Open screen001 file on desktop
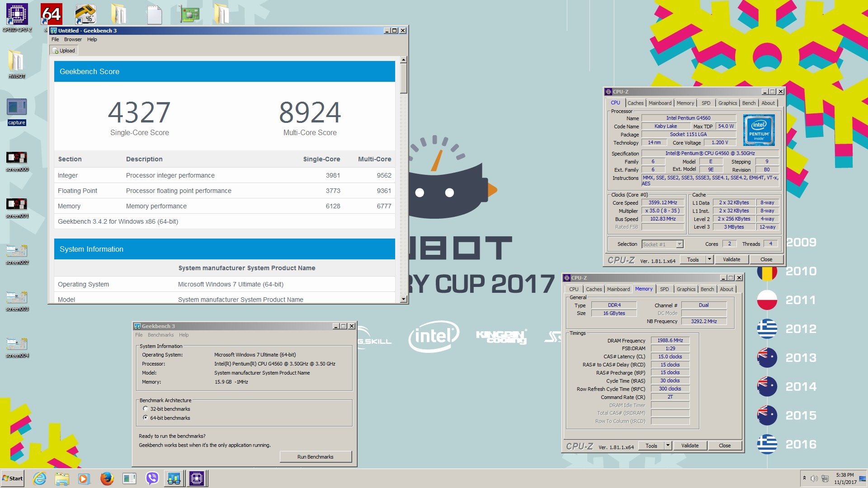This screenshot has width=868, height=488. tap(17, 208)
